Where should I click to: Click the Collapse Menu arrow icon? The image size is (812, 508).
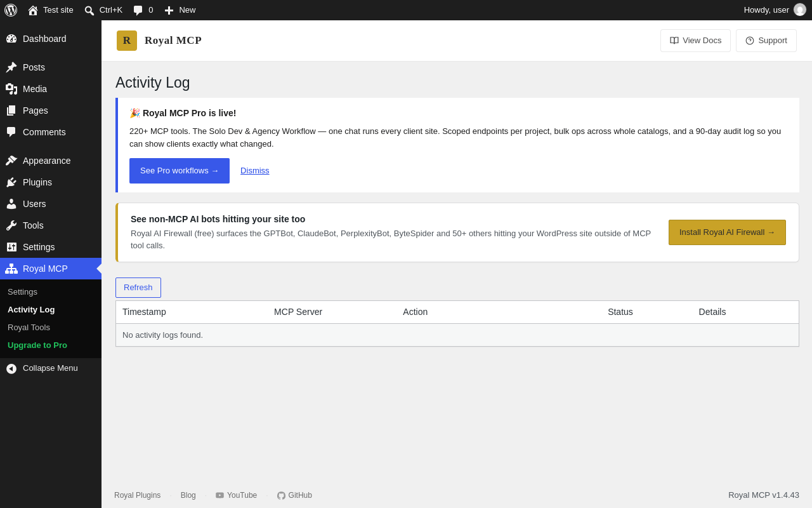pyautogui.click(x=11, y=368)
